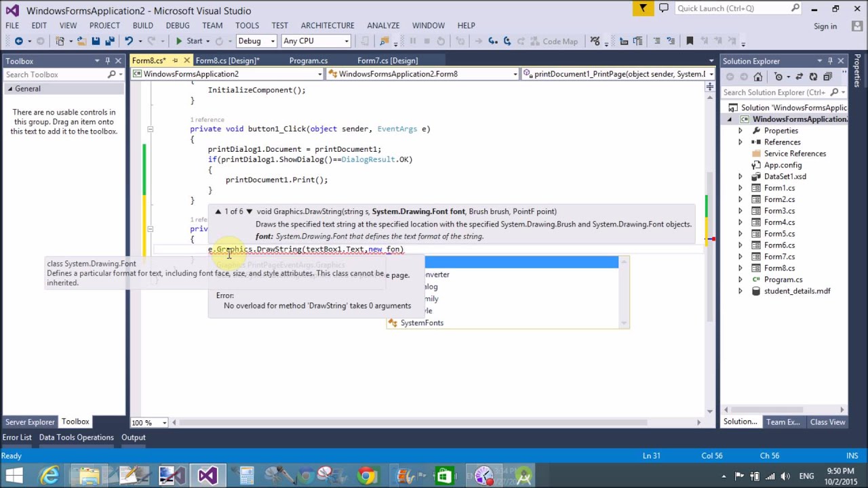Viewport: 868px width, 488px height.
Task: Open the feedback speech bubble icon
Action: coord(663,9)
